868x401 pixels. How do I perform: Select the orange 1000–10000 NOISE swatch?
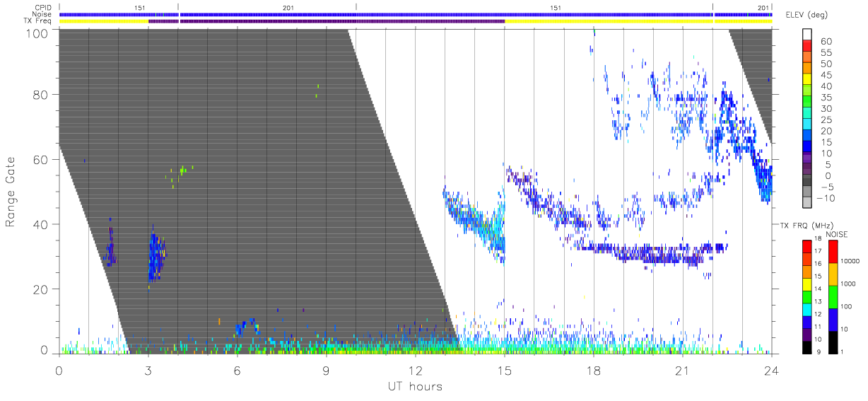click(x=833, y=274)
